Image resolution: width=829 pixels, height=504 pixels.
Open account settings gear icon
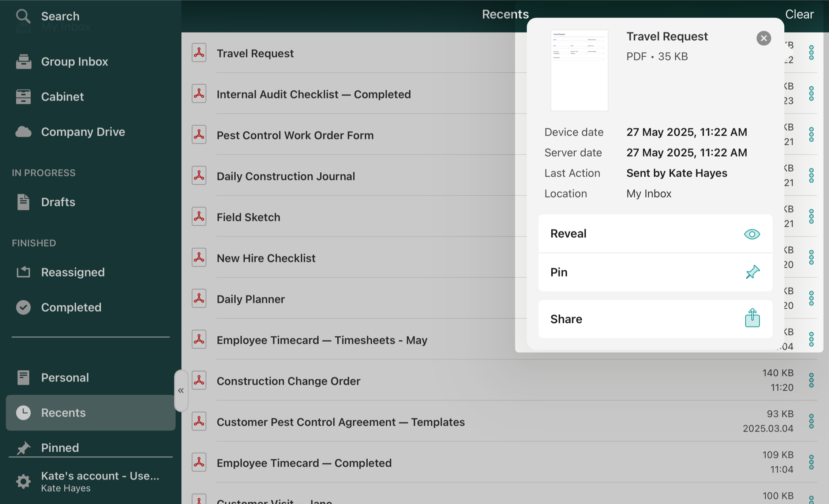tap(23, 481)
